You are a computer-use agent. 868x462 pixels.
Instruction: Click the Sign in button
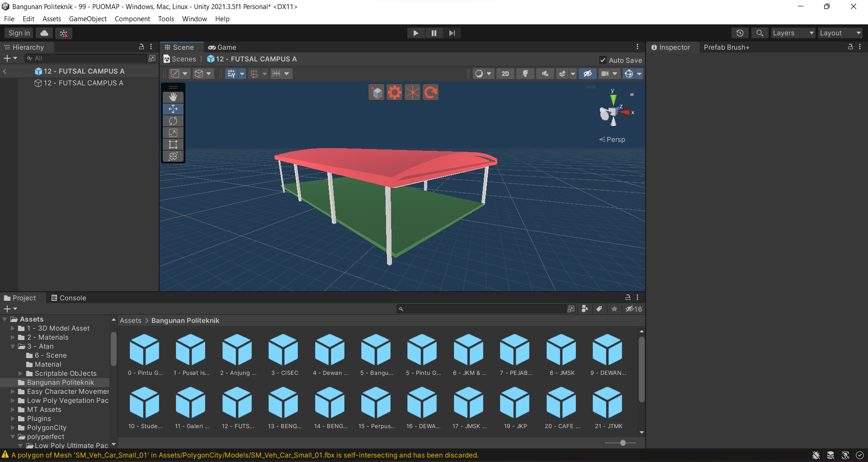point(19,33)
